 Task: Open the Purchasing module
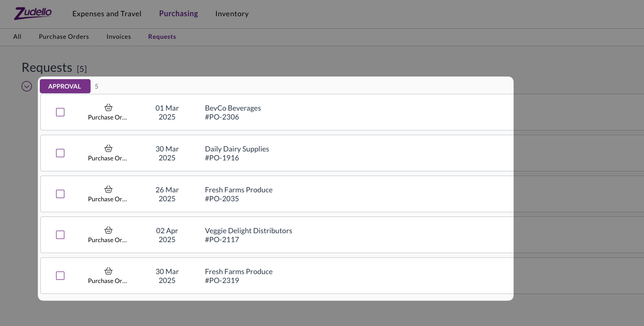tap(179, 14)
